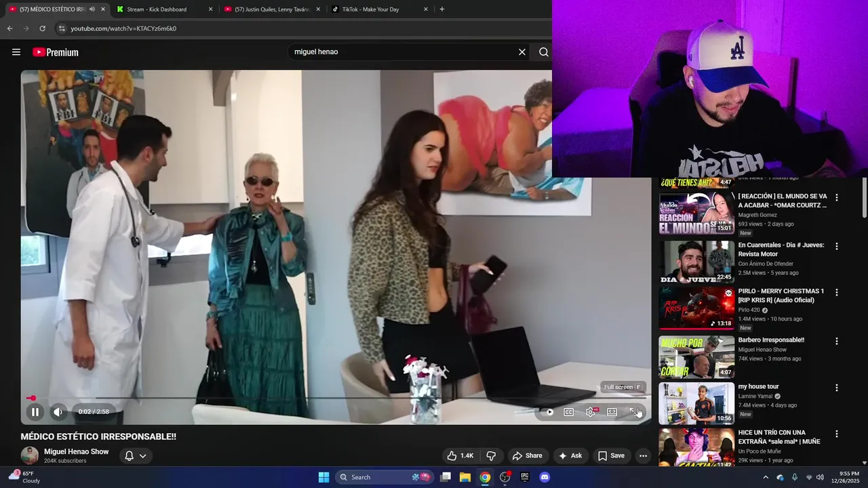The image size is (868, 488).
Task: Mute audio on the MÉDICO ESTÉTICO tab
Action: point(92,9)
